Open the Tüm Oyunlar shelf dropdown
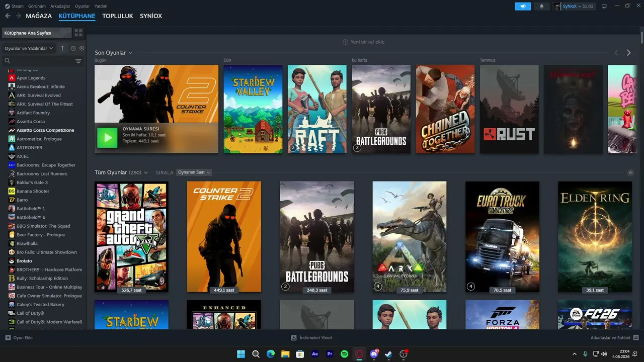 146,172
